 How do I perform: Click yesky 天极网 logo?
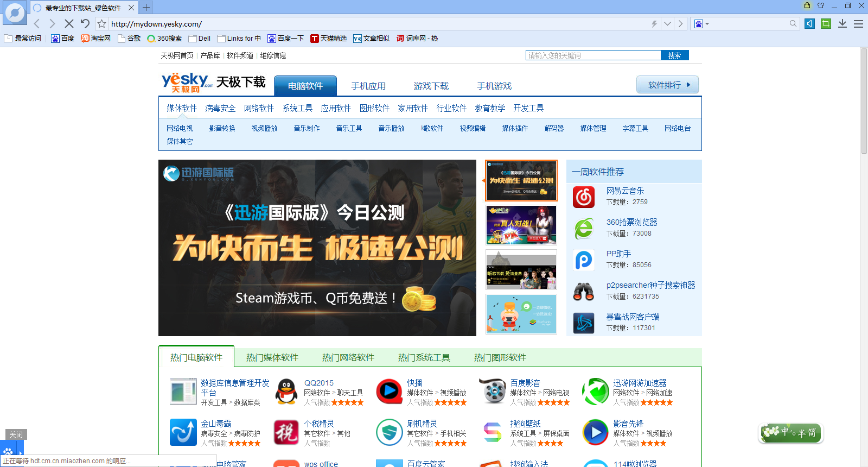pos(187,83)
